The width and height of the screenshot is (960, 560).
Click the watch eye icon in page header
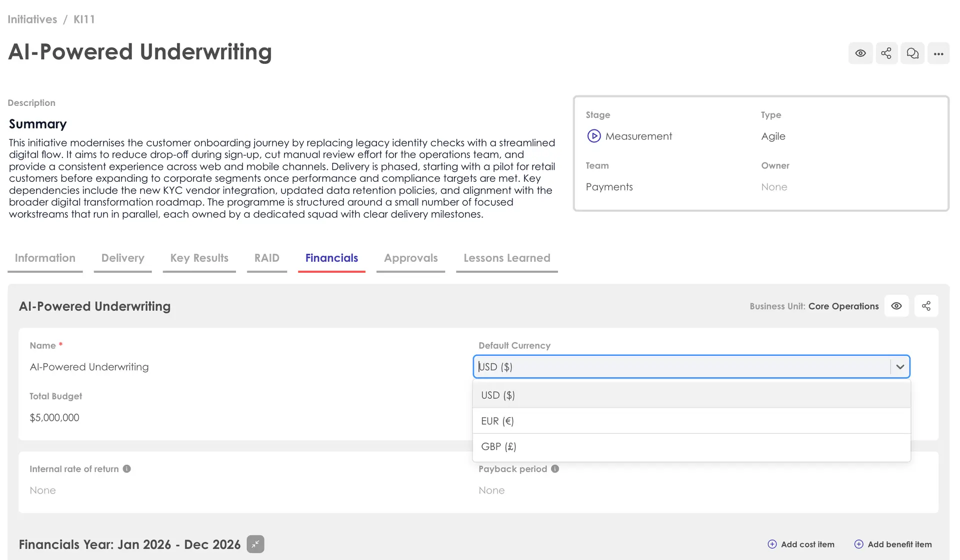860,53
